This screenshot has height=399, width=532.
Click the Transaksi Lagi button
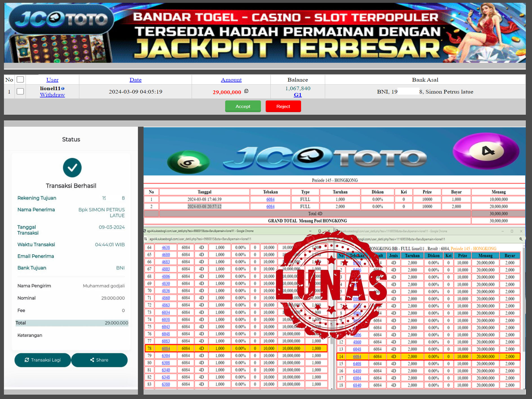(43, 360)
